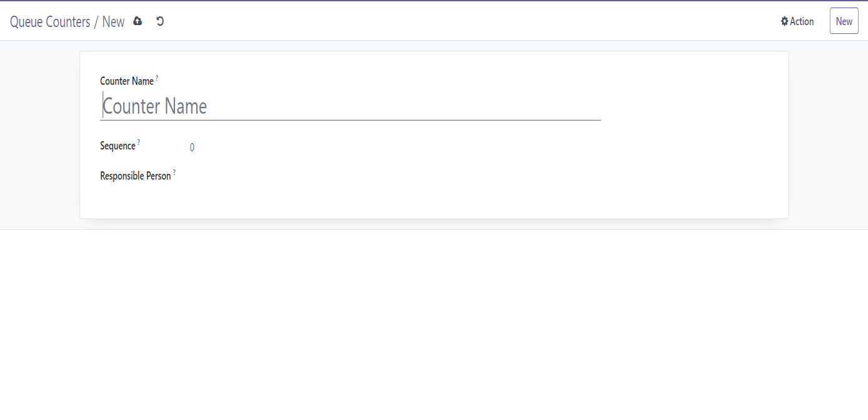The width and height of the screenshot is (868, 420).
Task: Click the cloud save icon
Action: pyautogui.click(x=138, y=21)
